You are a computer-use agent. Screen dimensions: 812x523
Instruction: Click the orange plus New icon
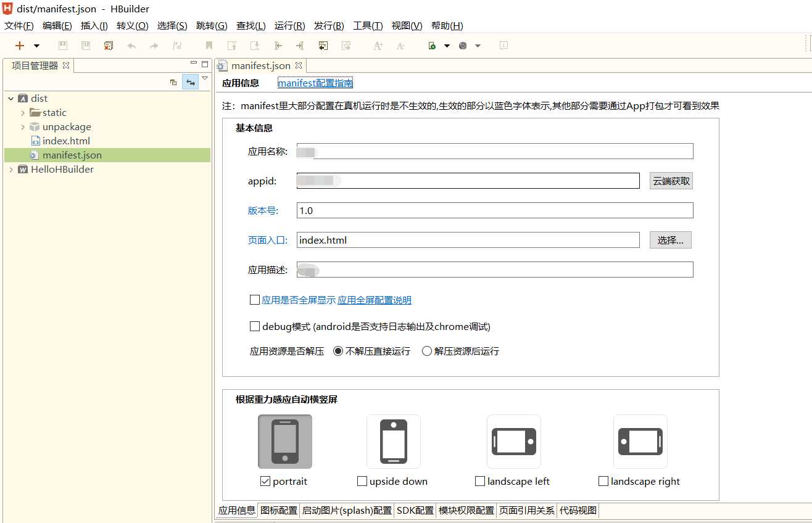(20, 46)
